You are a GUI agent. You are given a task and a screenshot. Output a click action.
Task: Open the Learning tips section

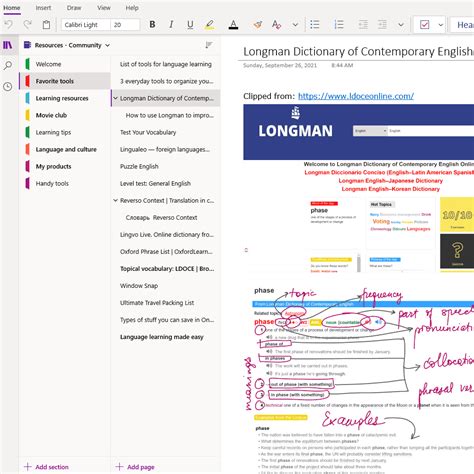65,132
